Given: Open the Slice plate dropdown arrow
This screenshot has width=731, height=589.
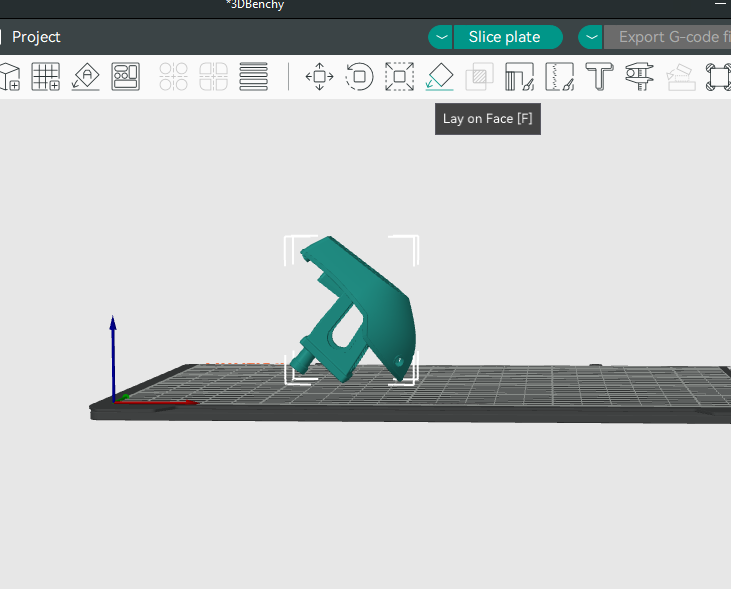Looking at the screenshot, I should [x=441, y=37].
